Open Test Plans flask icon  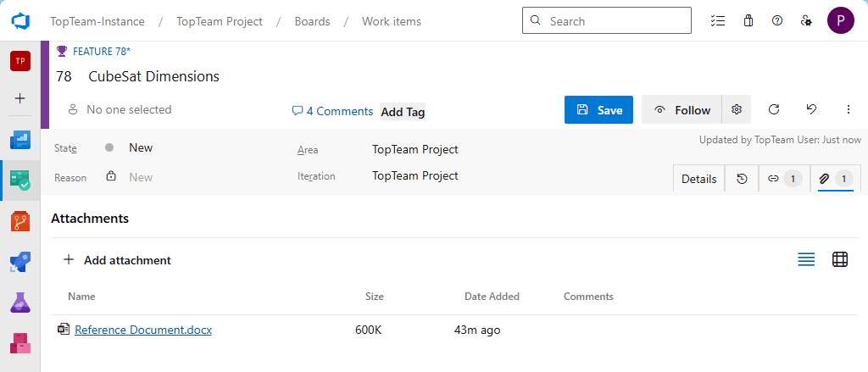pos(20,303)
